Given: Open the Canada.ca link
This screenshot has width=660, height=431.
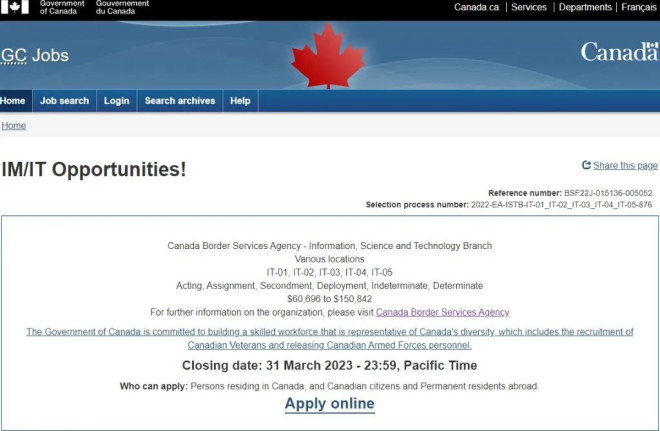Looking at the screenshot, I should (477, 7).
